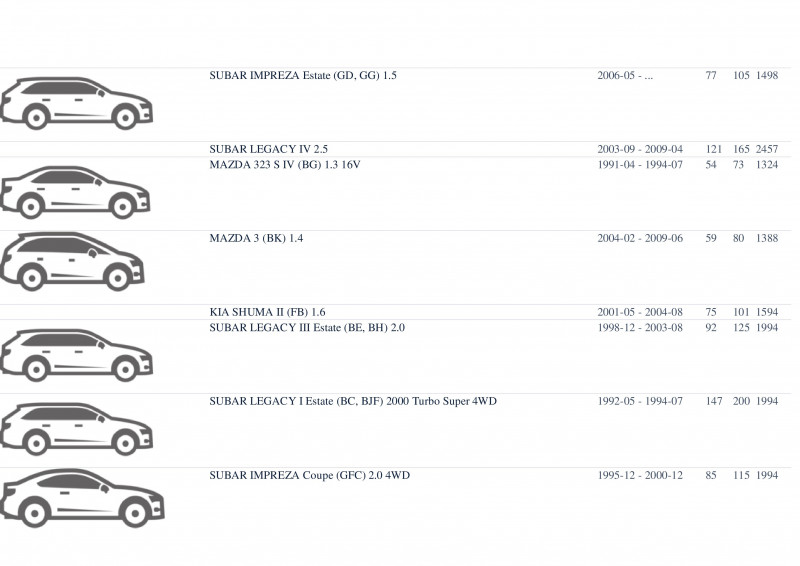800x566 pixels.
Task: Open KIA SHUMA II (FB) 1.6 entry
Action: [267, 312]
